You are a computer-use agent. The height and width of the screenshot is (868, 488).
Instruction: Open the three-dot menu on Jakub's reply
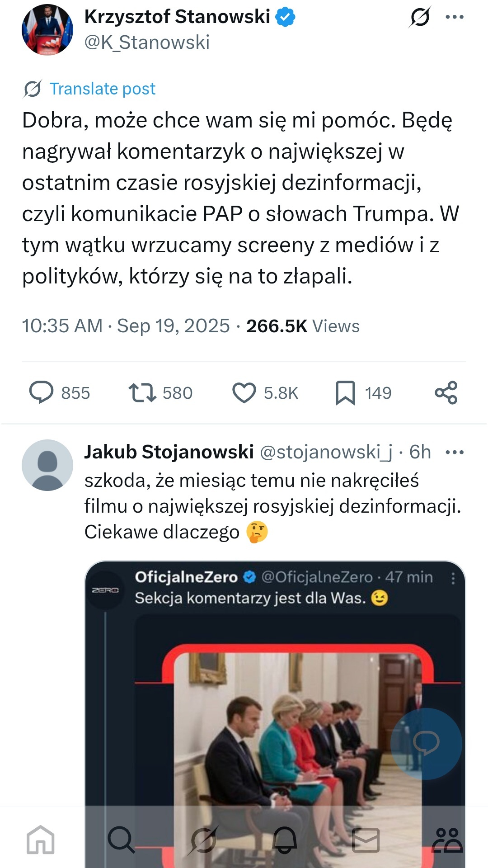pos(454,452)
